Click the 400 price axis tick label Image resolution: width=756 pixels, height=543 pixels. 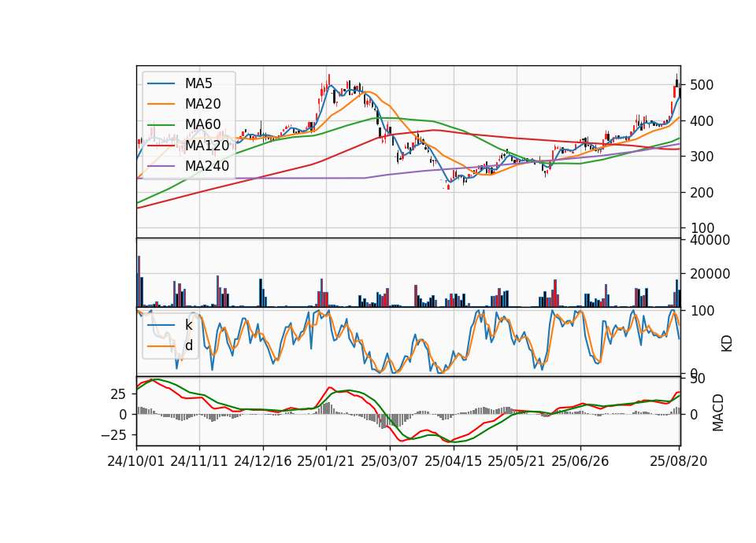702,121
